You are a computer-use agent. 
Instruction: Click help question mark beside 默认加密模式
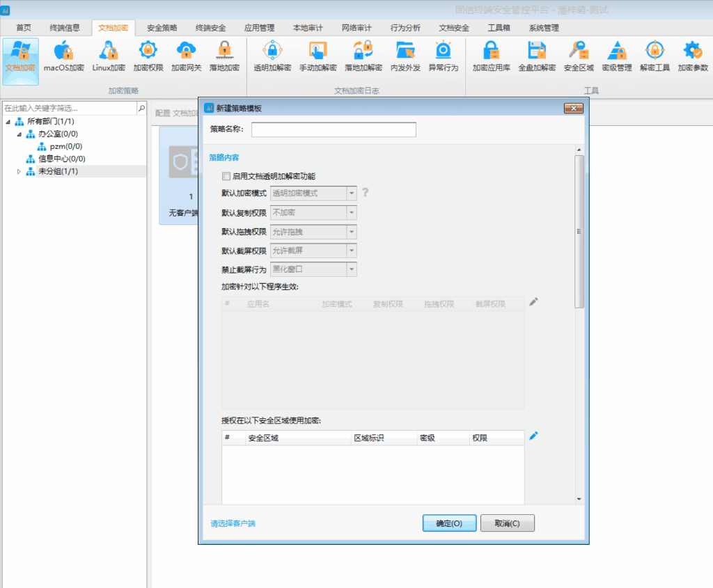(x=365, y=192)
